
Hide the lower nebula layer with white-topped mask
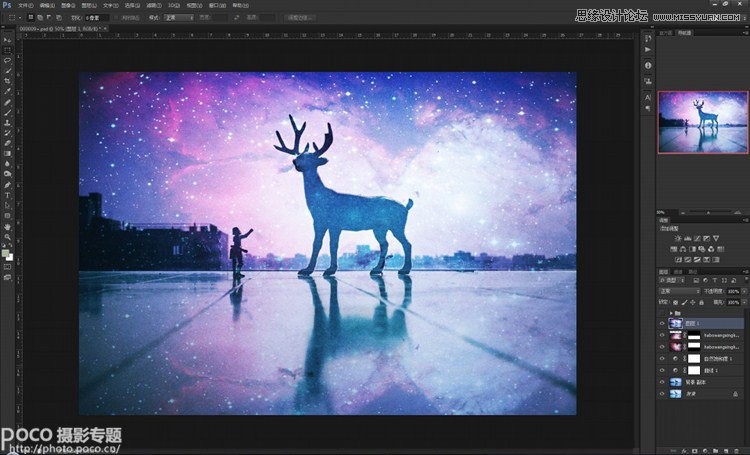pyautogui.click(x=662, y=347)
